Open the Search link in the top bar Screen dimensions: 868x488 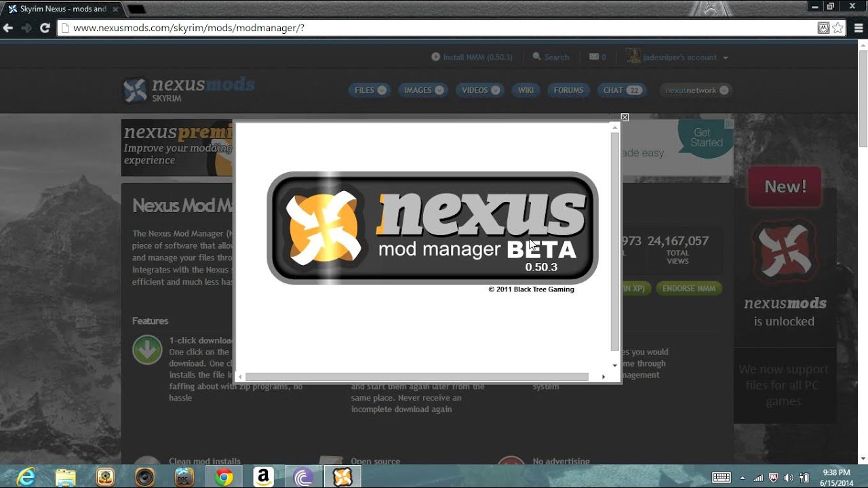tap(551, 57)
